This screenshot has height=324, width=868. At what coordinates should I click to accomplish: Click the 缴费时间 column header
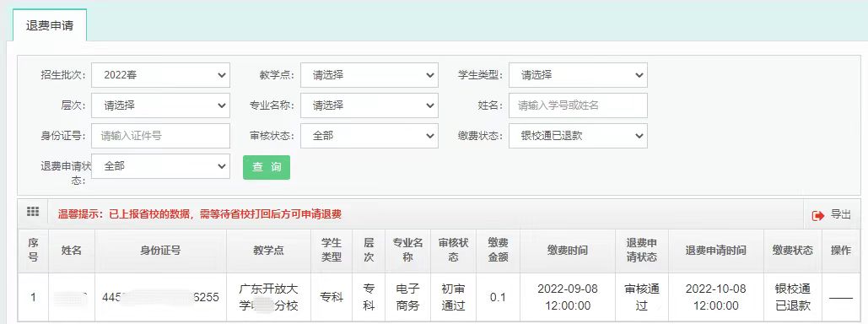click(568, 251)
